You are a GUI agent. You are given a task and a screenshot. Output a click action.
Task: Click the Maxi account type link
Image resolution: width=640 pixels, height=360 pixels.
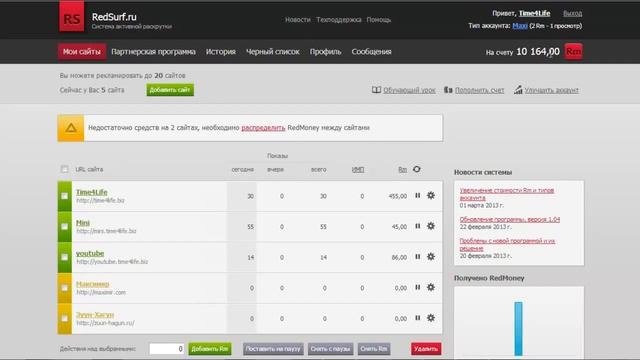520,26
